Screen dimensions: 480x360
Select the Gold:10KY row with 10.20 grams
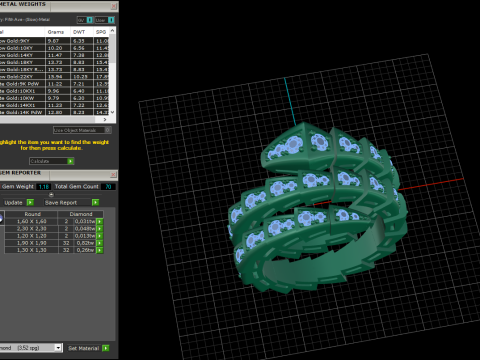(x=54, y=48)
